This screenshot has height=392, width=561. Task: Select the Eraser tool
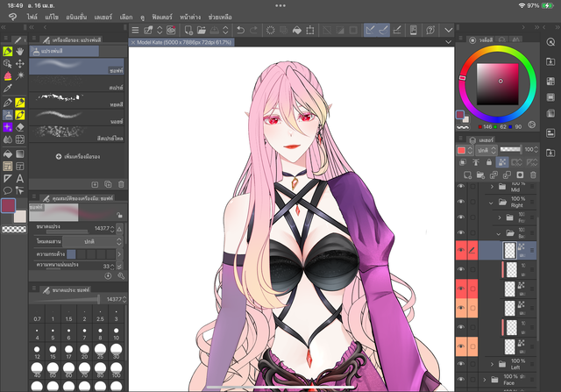[20, 127]
